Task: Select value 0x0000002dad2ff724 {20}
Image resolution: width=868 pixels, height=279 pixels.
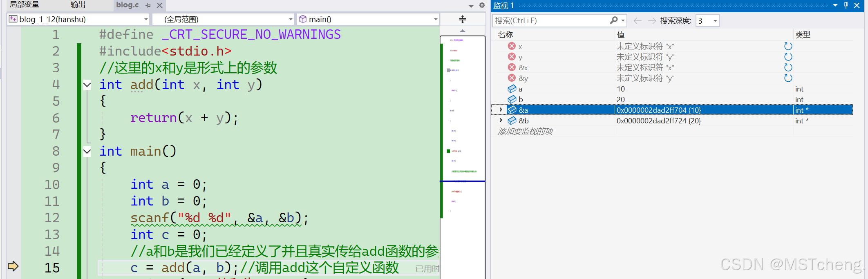Action: pos(659,121)
